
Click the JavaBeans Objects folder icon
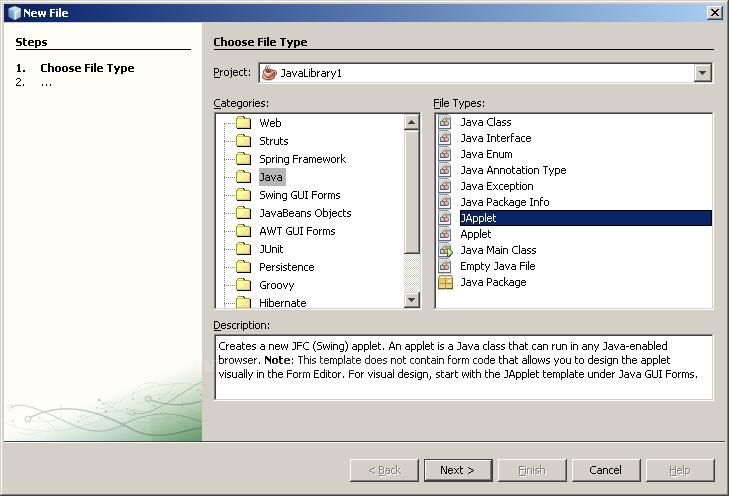coord(243,213)
